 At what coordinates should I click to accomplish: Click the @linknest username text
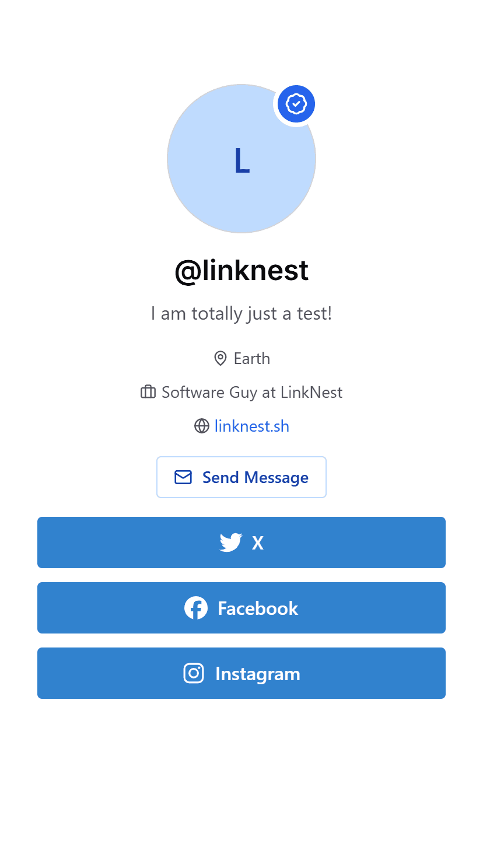241,270
